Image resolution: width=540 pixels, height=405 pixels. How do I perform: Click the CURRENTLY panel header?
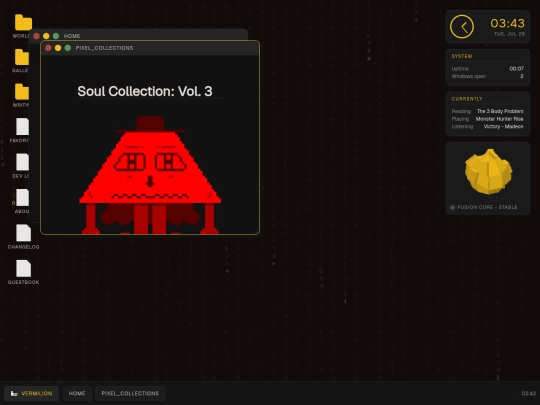coord(467,99)
